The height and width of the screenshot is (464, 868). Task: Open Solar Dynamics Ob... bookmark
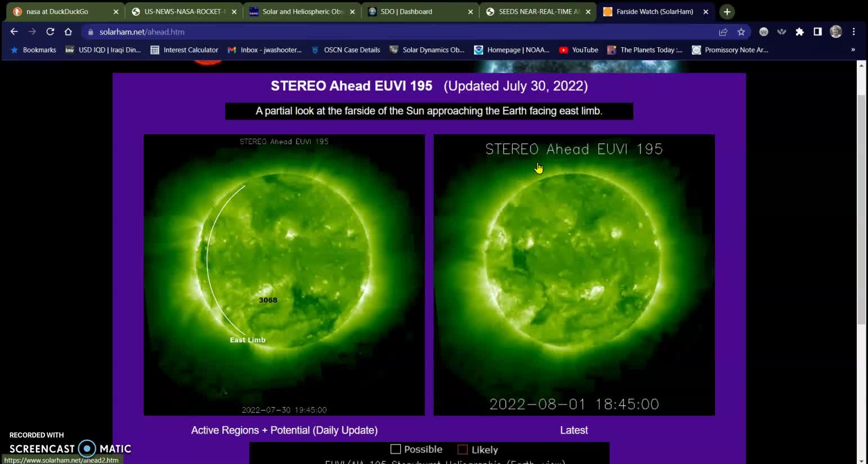pos(427,50)
